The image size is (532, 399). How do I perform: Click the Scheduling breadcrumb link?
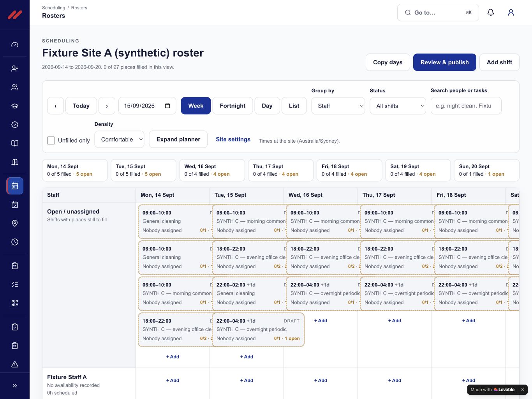53,8
